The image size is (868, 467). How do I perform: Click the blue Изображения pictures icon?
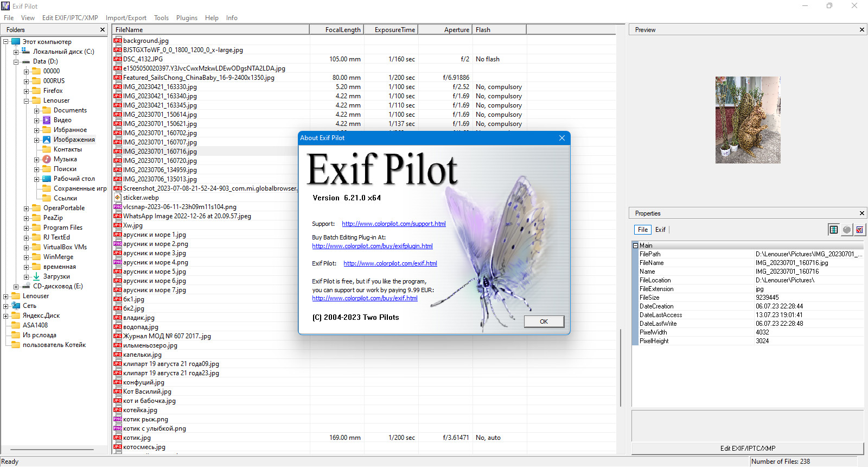(47, 140)
